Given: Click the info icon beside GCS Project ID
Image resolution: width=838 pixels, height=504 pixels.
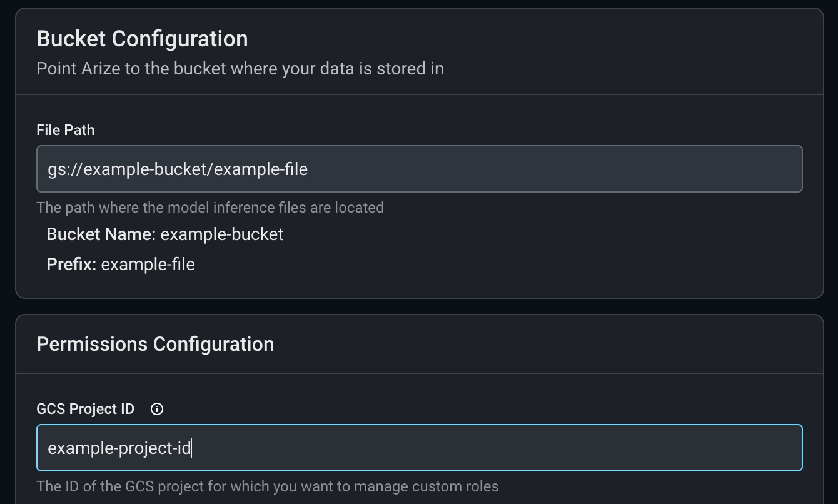Looking at the screenshot, I should point(157,409).
